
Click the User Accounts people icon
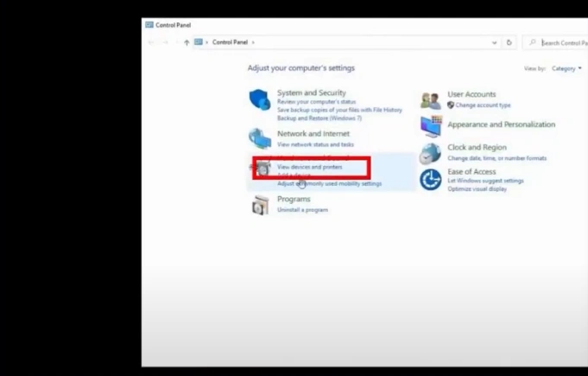click(x=430, y=99)
